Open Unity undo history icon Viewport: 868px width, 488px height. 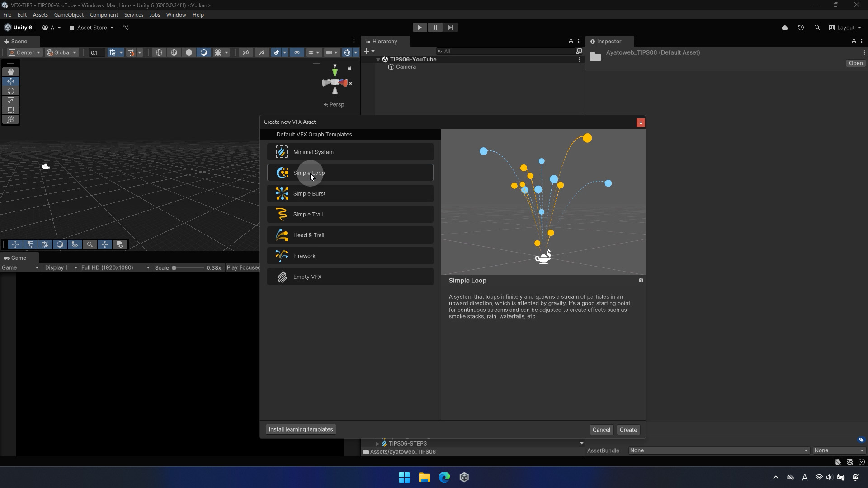point(801,28)
